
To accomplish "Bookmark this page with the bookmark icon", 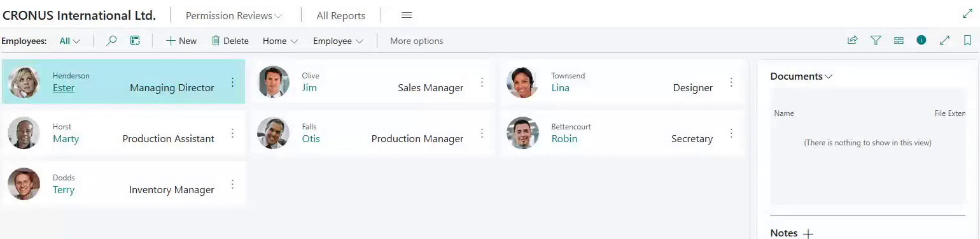I will tap(967, 40).
